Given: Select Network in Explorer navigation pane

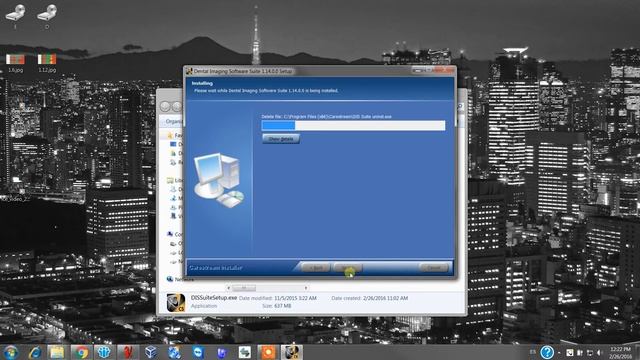Looking at the screenshot, I should [x=180, y=279].
